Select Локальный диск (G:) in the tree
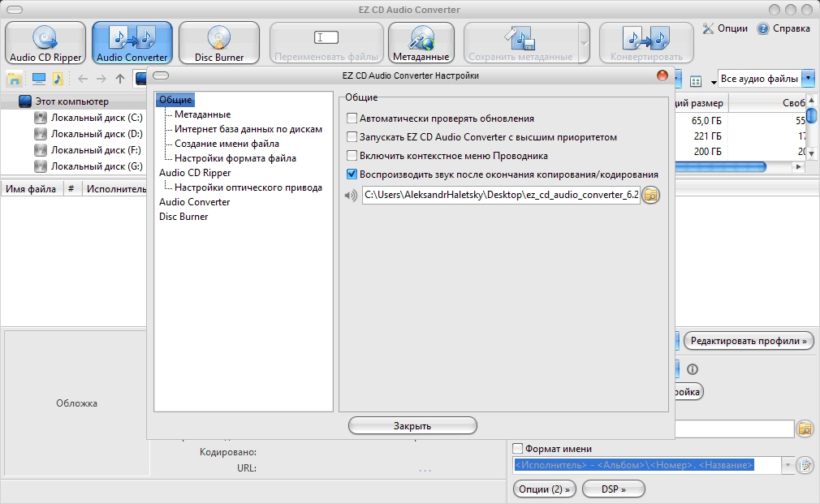The image size is (820, 504). (x=97, y=166)
